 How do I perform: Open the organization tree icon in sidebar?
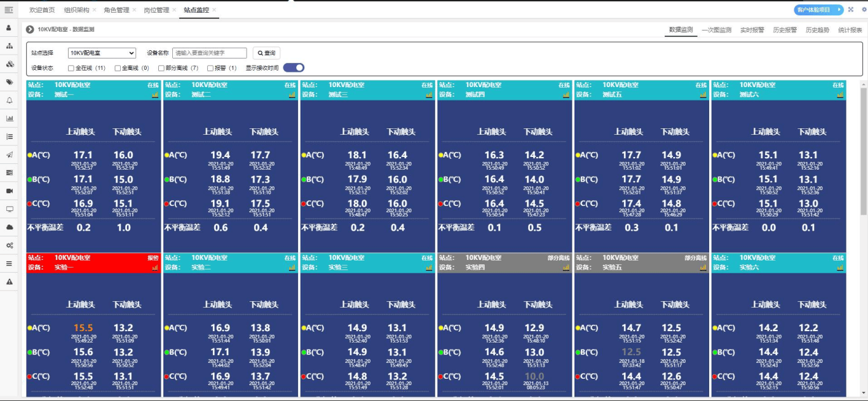pos(10,46)
